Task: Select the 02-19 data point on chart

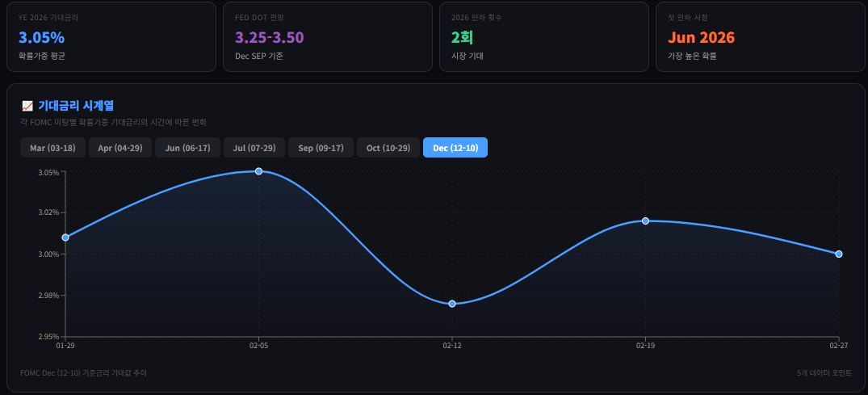Action: click(645, 221)
